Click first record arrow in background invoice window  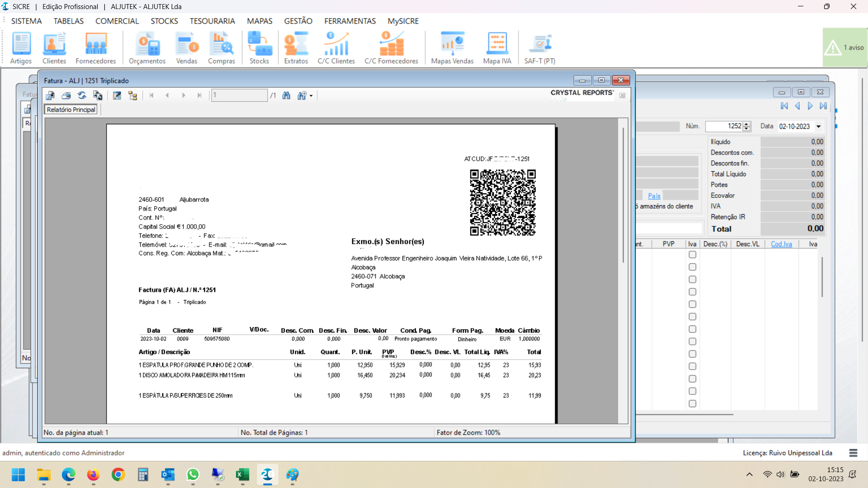(784, 106)
